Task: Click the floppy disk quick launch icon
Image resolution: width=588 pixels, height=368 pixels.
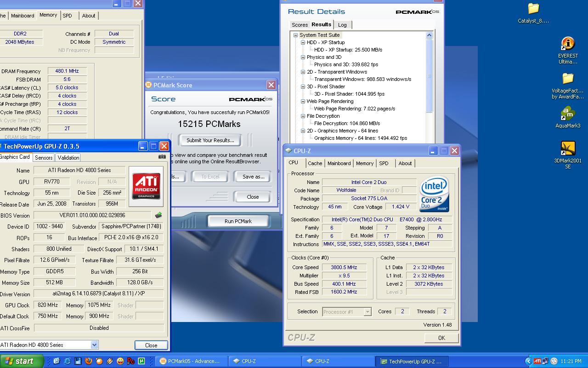Action: click(x=78, y=361)
